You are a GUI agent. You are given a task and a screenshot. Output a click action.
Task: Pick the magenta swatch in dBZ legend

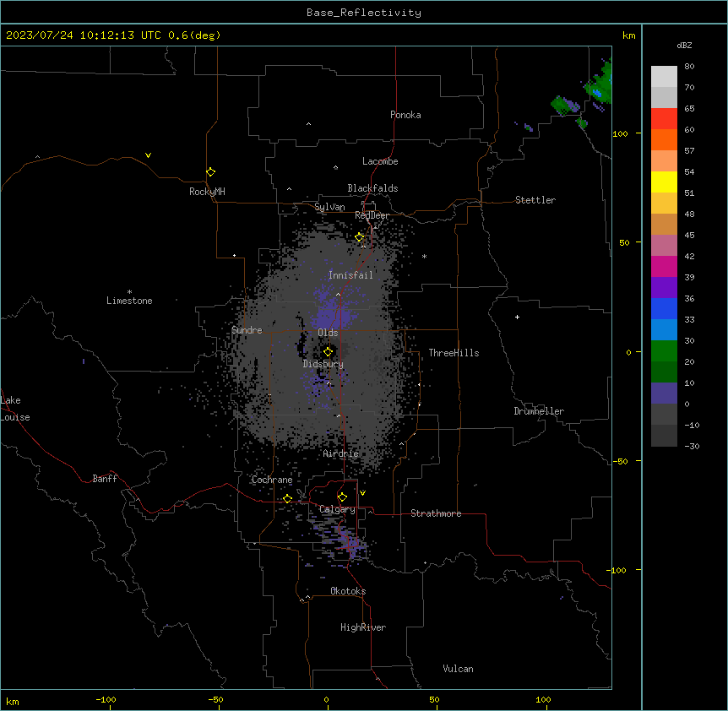click(664, 266)
